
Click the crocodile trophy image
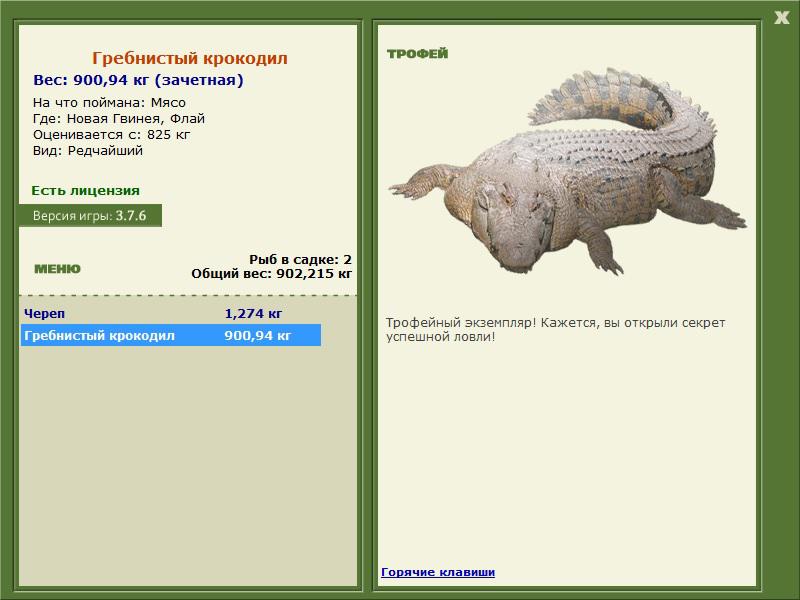[x=567, y=171]
